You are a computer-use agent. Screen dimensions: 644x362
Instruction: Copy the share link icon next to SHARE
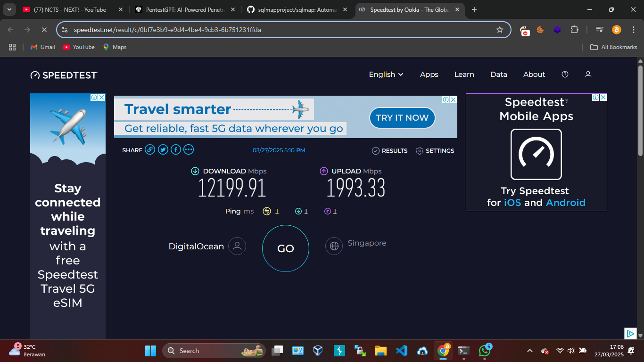point(150,150)
